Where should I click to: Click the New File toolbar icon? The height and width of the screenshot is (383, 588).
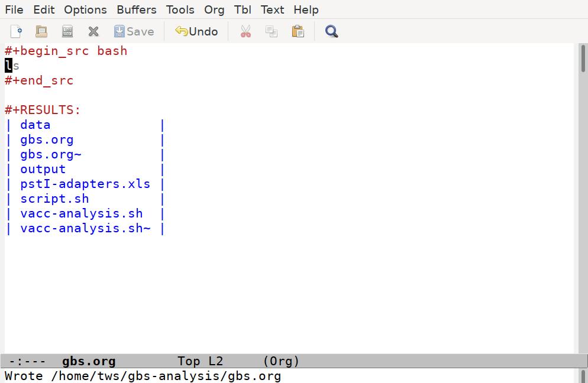(x=16, y=31)
